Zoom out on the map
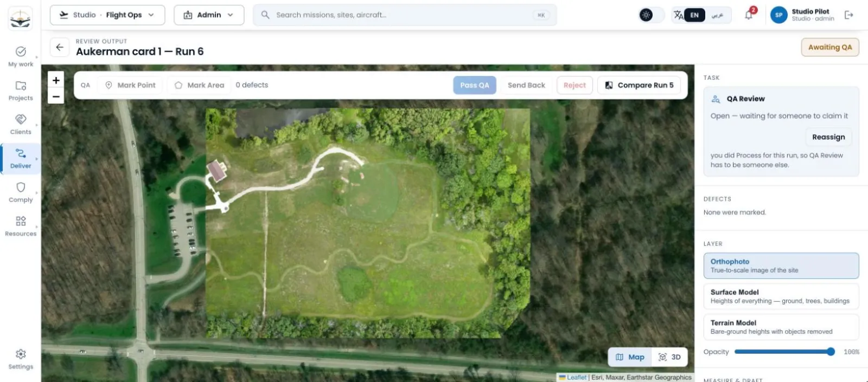Screen dimensions: 868x382 (x=56, y=96)
